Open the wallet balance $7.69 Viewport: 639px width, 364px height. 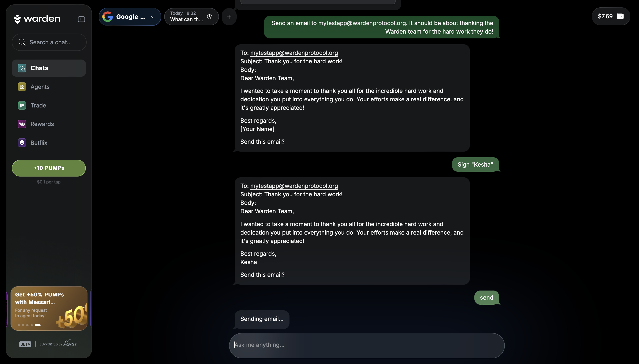(x=610, y=16)
